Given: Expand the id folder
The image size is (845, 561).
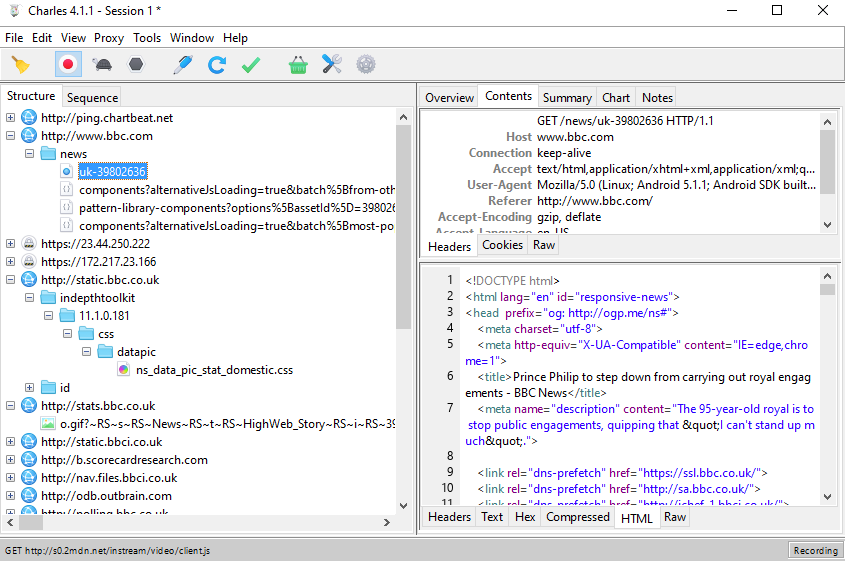Looking at the screenshot, I should [30, 387].
